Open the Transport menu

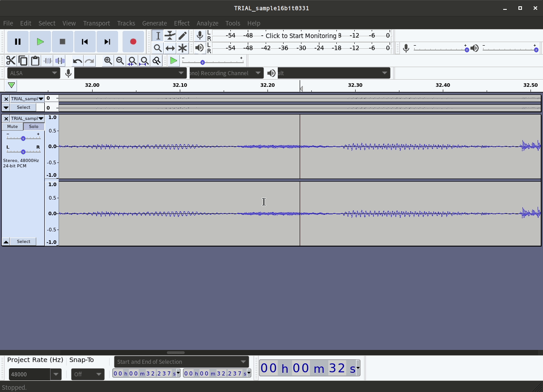point(96,23)
